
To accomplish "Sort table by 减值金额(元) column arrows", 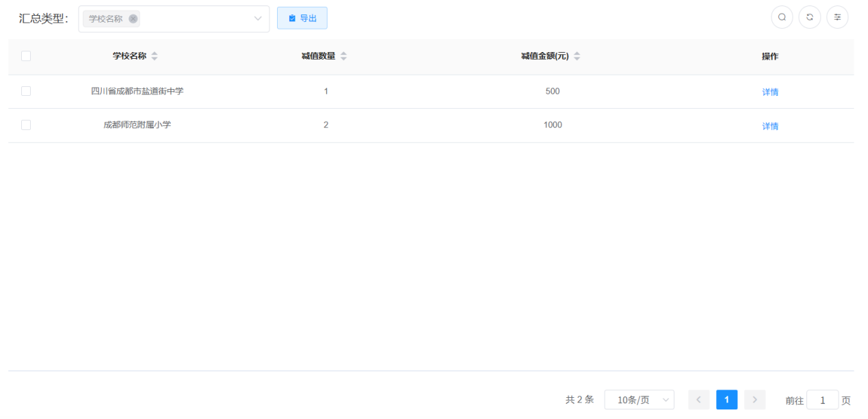I will tap(577, 56).
